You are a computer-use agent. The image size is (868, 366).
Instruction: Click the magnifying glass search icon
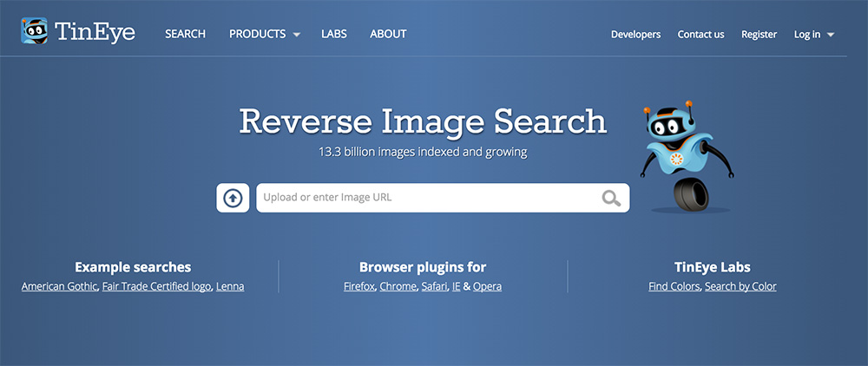(611, 198)
